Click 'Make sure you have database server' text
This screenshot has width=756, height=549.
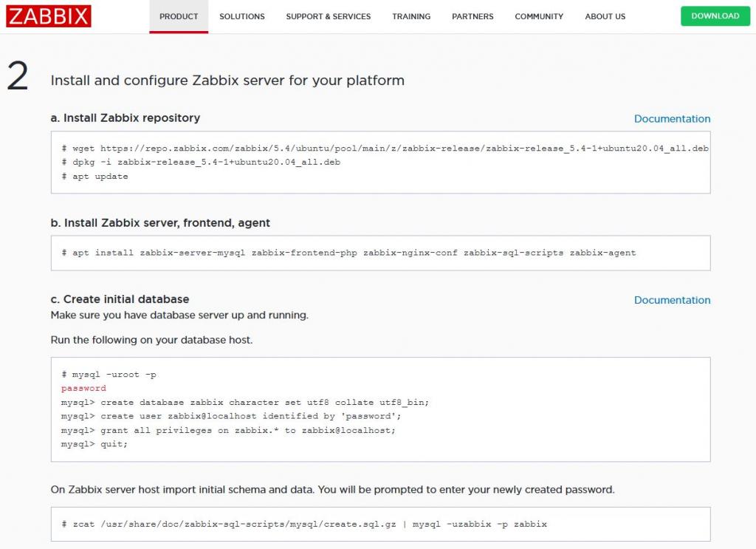click(179, 315)
